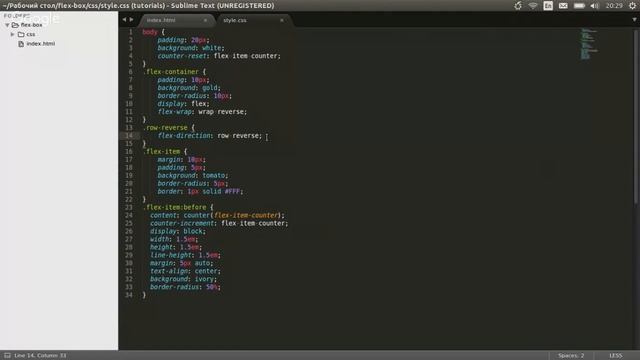Image resolution: width=640 pixels, height=360 pixels.
Task: Open the clock showing 20:29
Action: point(614,6)
